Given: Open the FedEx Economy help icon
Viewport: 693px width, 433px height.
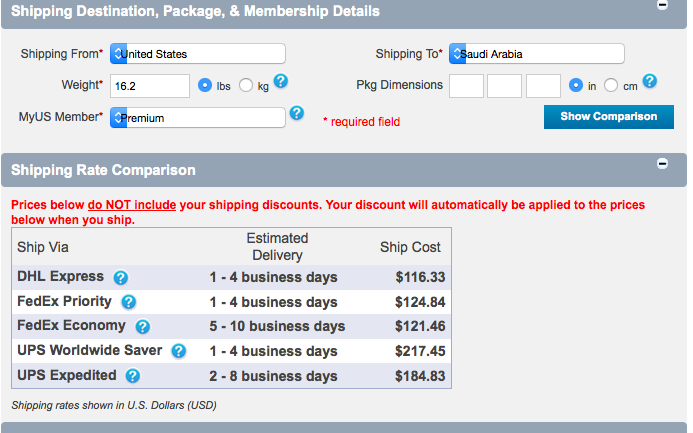Looking at the screenshot, I should pos(143,327).
